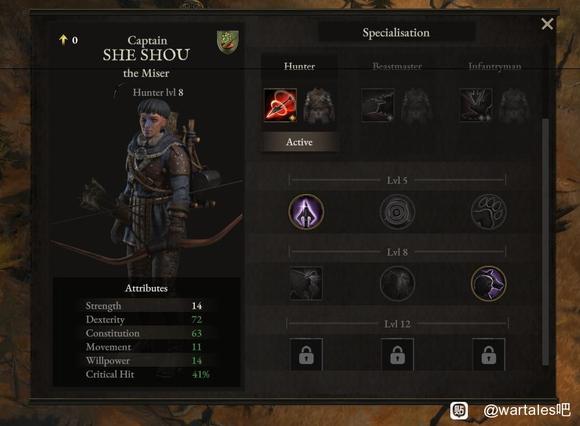Click the Active specialisation button

coord(299,142)
